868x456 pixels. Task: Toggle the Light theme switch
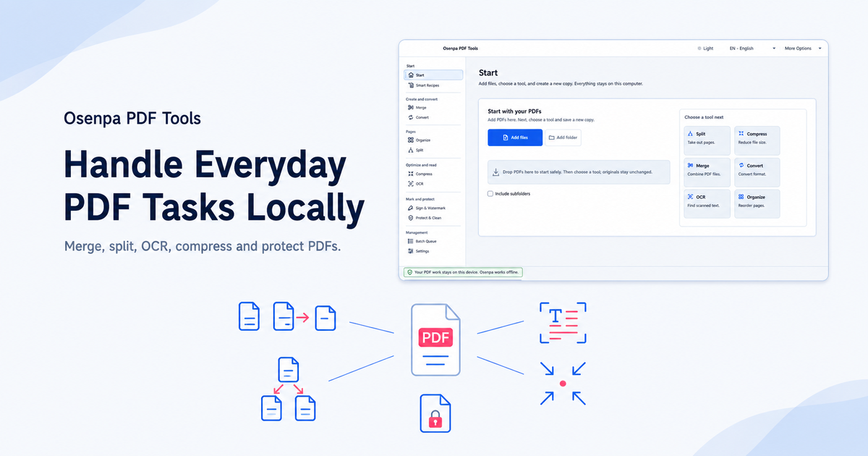coord(705,48)
